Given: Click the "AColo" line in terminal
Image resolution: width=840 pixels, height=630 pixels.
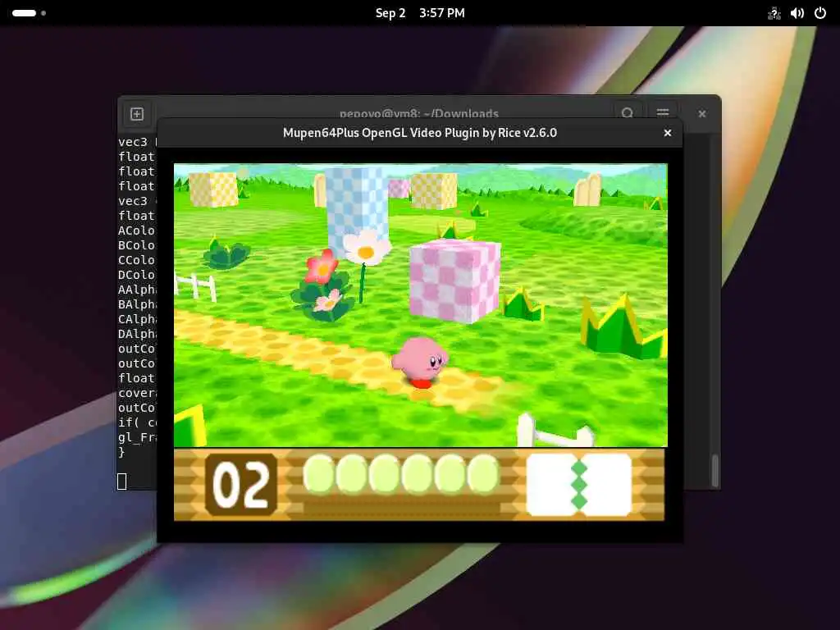Looking at the screenshot, I should (x=137, y=231).
